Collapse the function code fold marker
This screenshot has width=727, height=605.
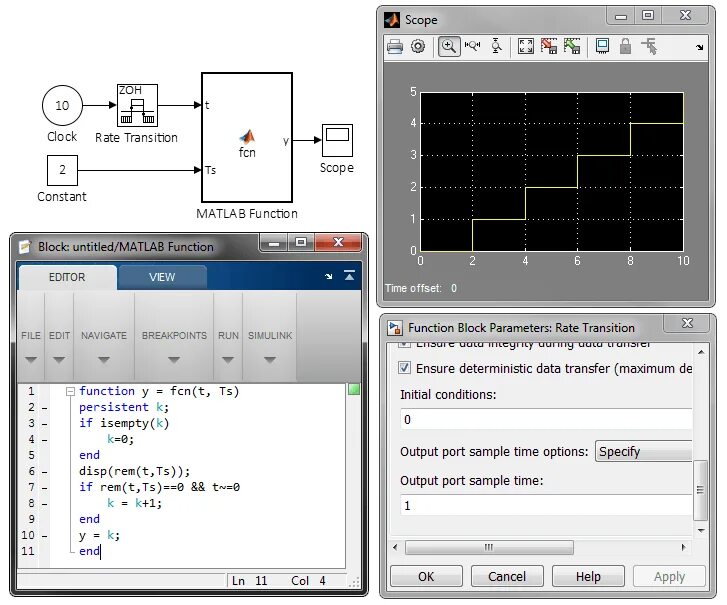click(x=70, y=391)
